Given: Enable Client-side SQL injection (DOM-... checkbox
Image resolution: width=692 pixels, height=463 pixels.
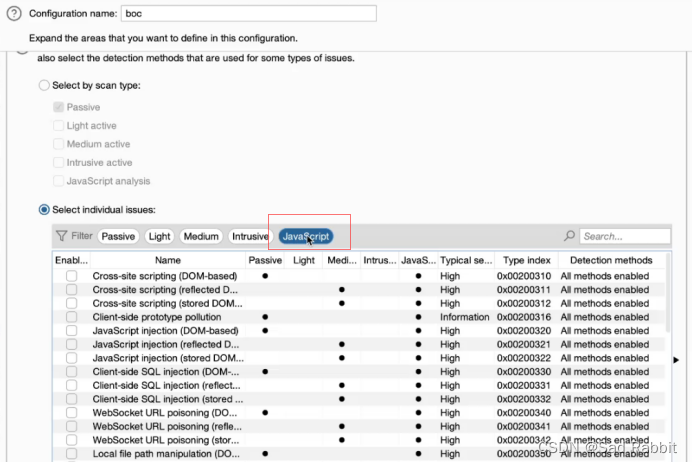Looking at the screenshot, I should tap(71, 372).
